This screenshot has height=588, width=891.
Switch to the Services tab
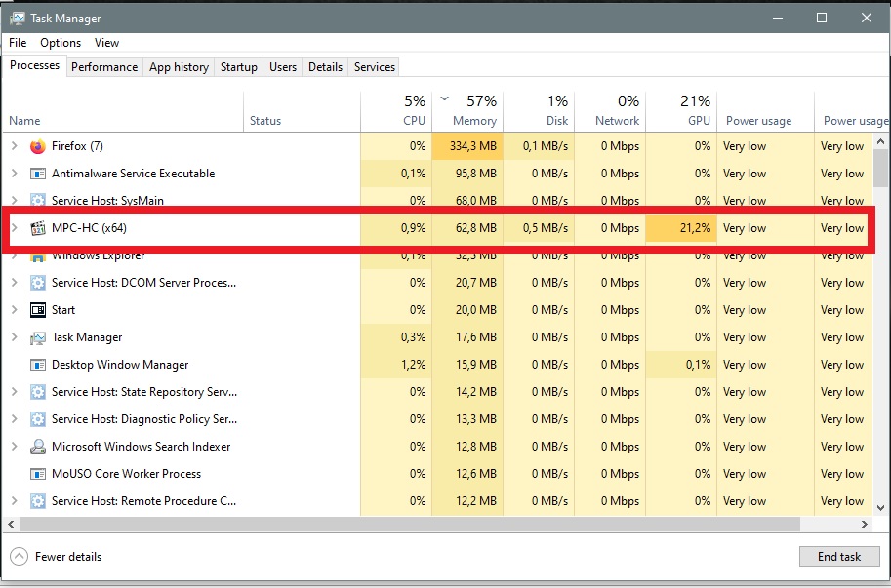(x=375, y=67)
